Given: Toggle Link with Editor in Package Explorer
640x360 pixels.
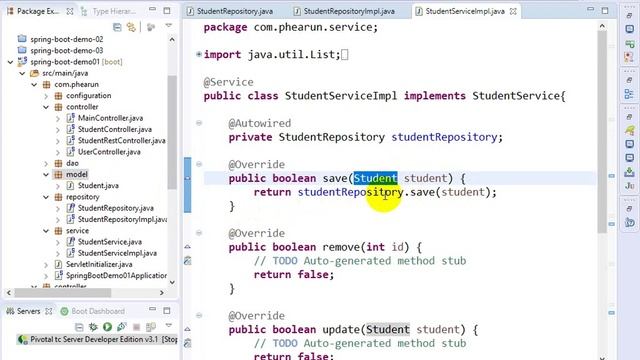Looking at the screenshot, I should pos(131,27).
